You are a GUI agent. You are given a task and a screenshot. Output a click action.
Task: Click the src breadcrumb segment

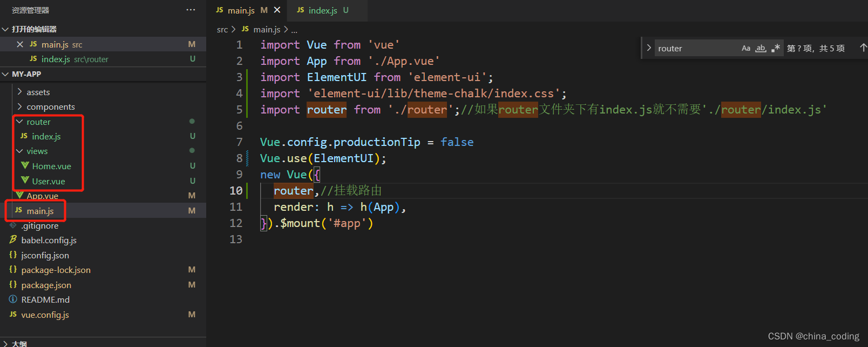click(x=222, y=29)
